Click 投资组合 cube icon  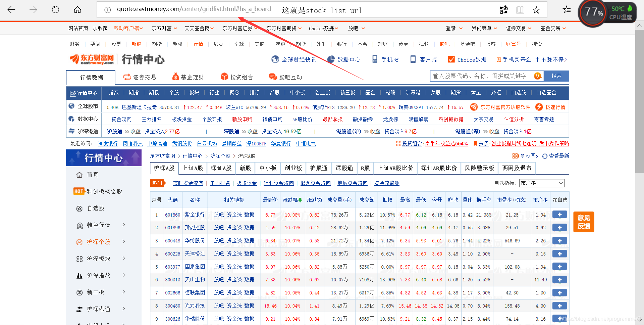point(224,77)
